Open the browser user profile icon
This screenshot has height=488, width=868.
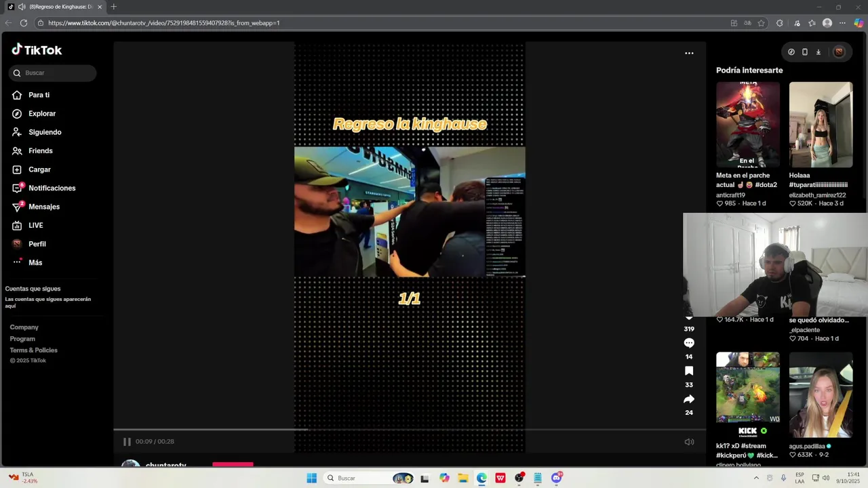827,23
